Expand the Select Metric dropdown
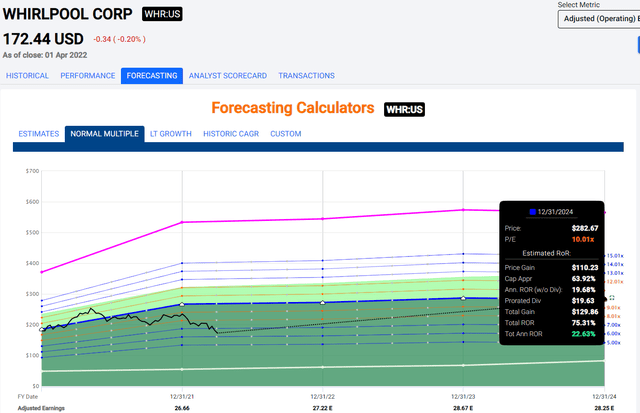This screenshot has width=640, height=413. (599, 19)
